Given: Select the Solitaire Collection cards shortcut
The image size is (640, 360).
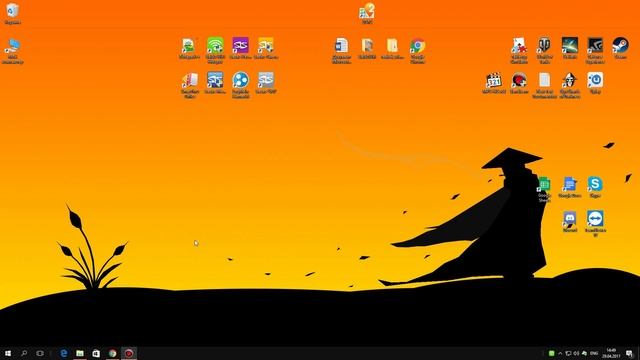Looking at the screenshot, I should pyautogui.click(x=519, y=51).
